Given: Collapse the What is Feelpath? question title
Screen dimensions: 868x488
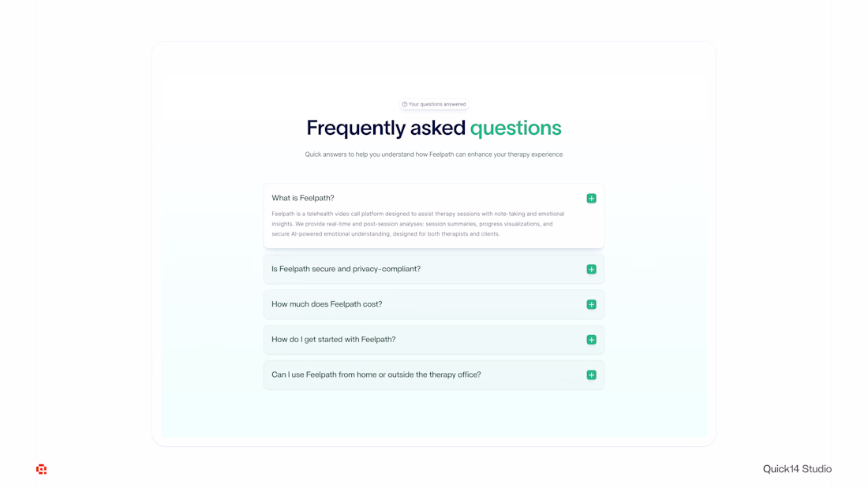Looking at the screenshot, I should [x=303, y=198].
